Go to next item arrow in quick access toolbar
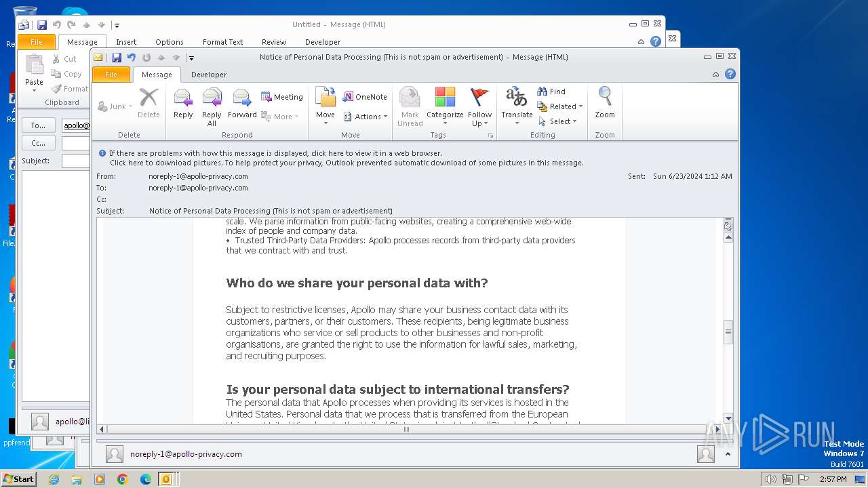The height and width of the screenshot is (488, 868). 176,58
